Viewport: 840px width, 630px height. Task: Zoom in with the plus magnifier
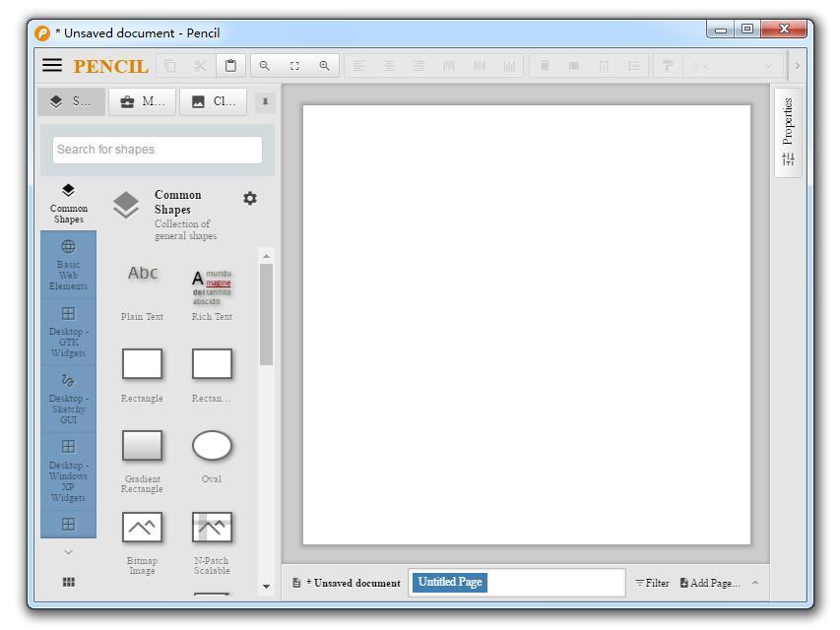point(324,66)
